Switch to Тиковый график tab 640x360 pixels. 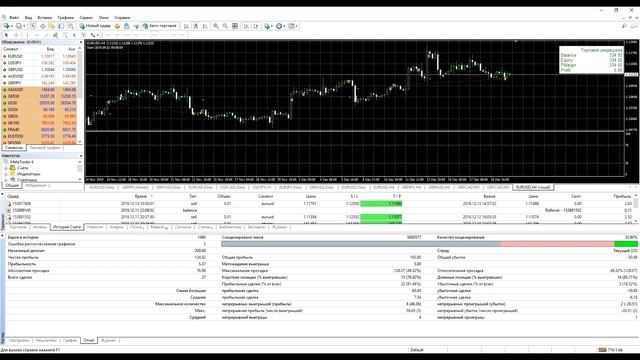pyautogui.click(x=45, y=148)
